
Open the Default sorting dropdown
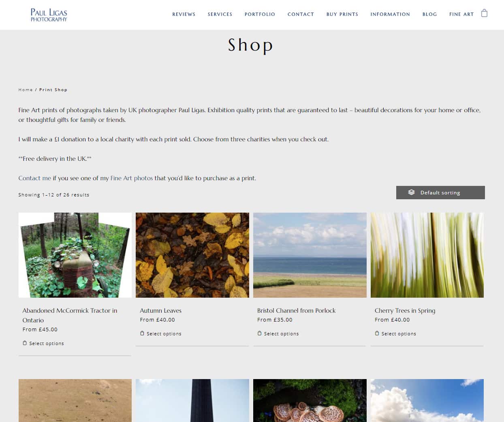[440, 192]
